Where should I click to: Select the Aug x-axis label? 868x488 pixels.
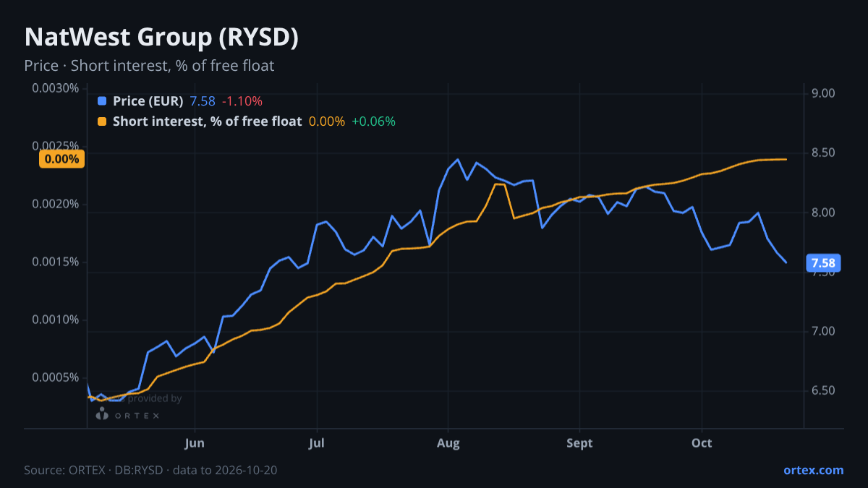click(x=448, y=442)
